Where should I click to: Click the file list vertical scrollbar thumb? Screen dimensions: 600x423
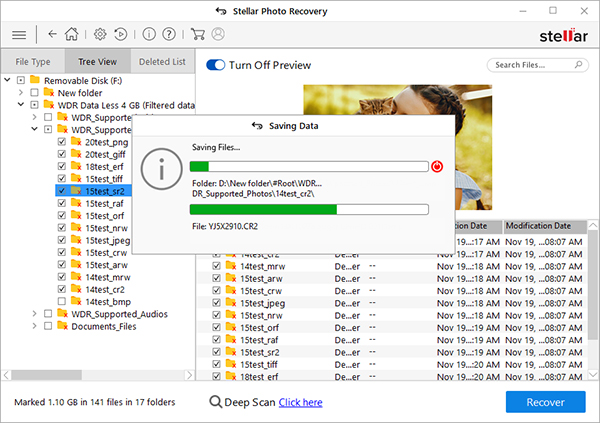click(592, 285)
